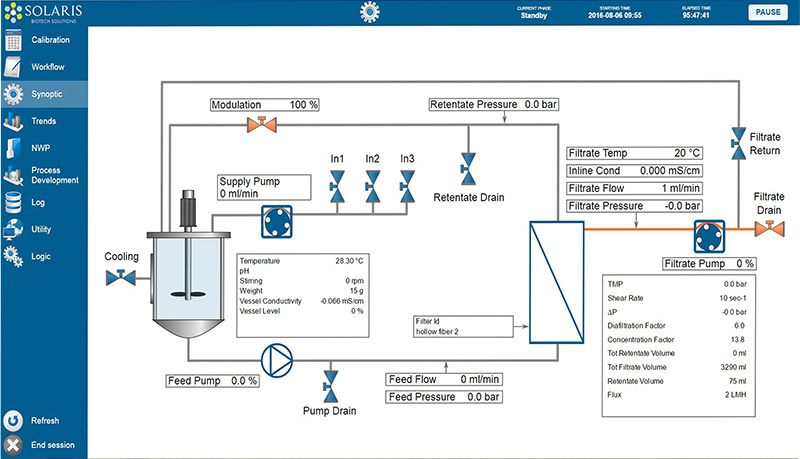
Task: Toggle the orange Modulation valve
Action: coord(262,124)
